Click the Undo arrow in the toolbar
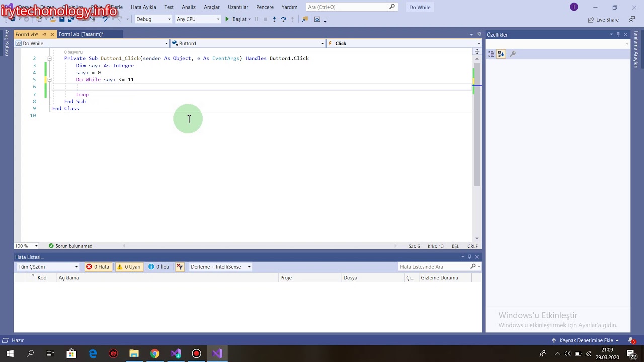644x362 pixels. click(105, 19)
